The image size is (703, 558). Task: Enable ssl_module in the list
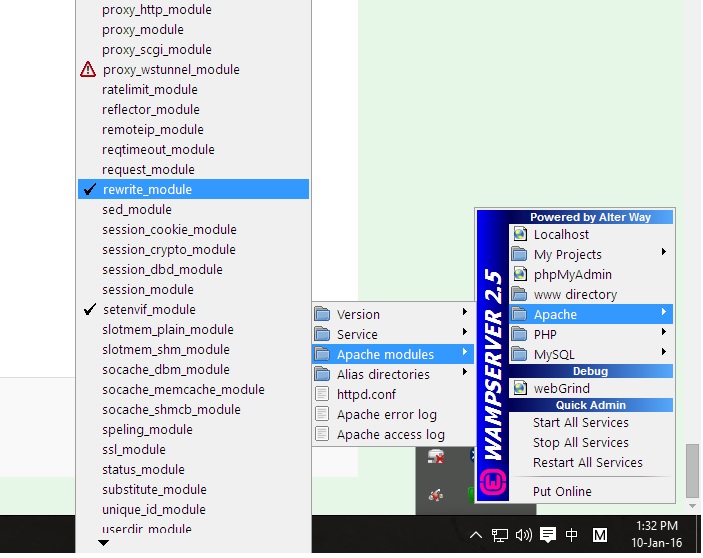point(193,449)
